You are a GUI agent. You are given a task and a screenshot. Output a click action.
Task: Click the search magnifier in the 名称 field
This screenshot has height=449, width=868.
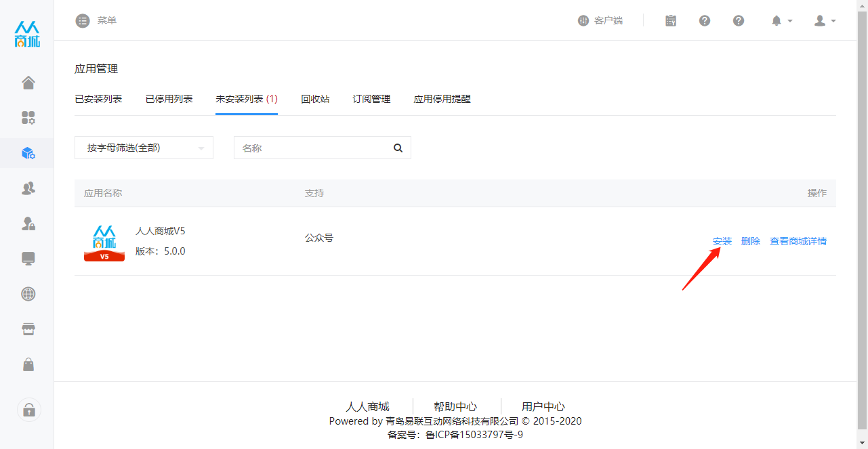click(398, 148)
